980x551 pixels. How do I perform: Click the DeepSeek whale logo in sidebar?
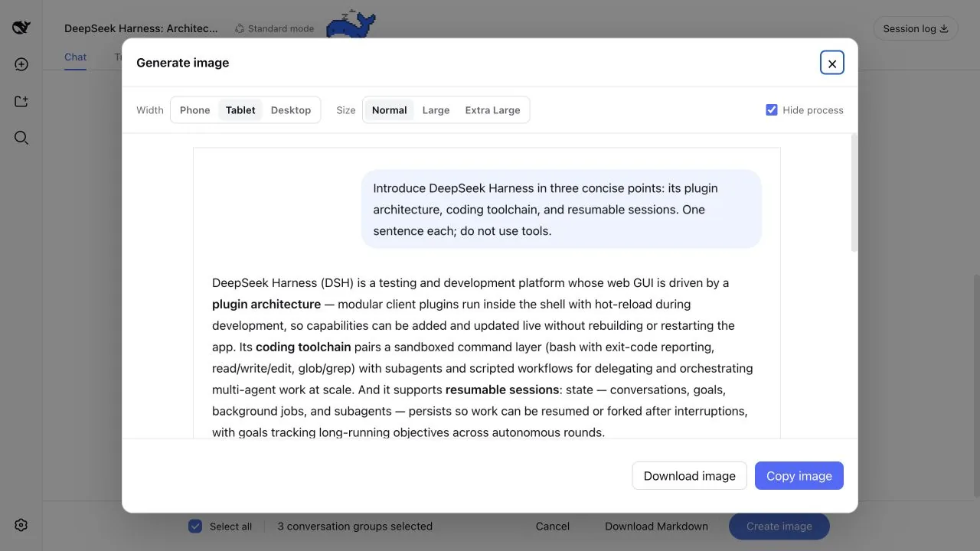pyautogui.click(x=21, y=28)
